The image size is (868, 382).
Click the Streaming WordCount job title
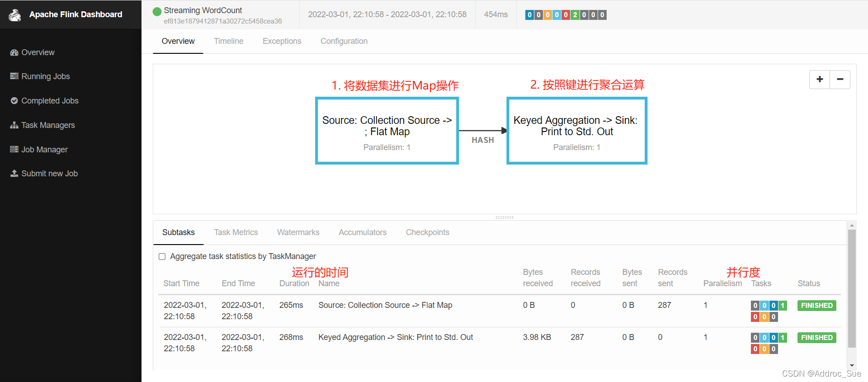click(203, 10)
